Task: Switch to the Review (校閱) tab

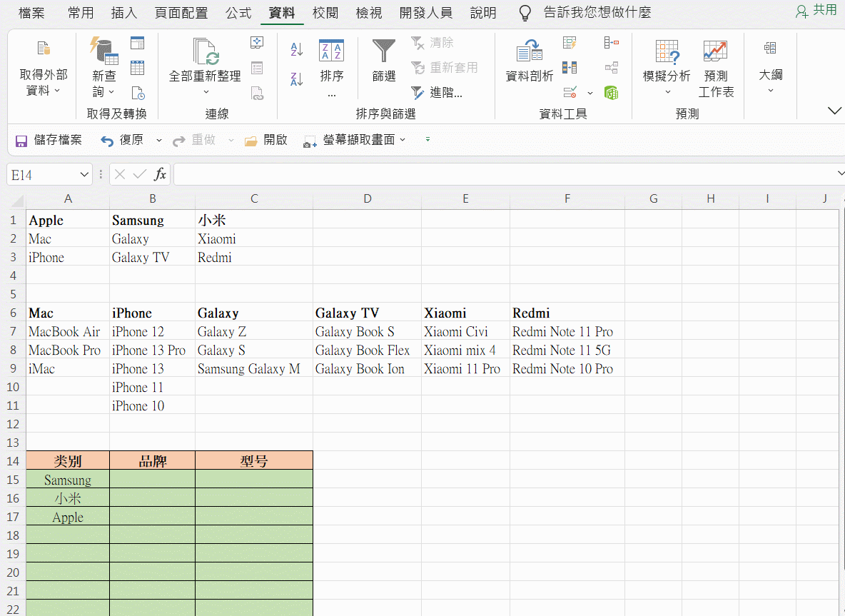Action: click(325, 13)
